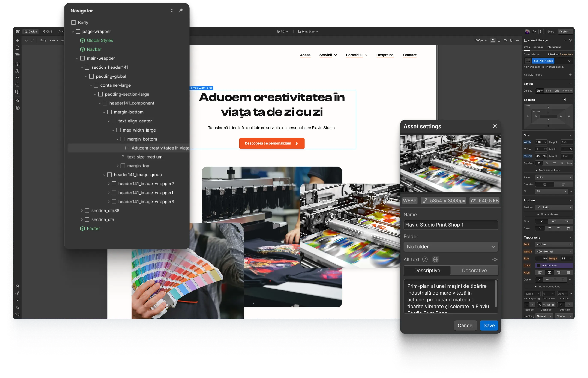Click the create component cube icon
Screen dimensions: 588x378
coord(570,41)
